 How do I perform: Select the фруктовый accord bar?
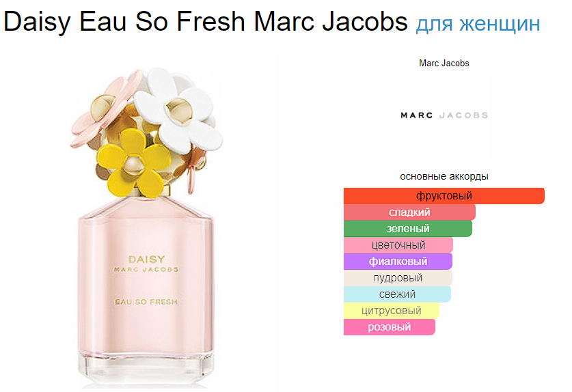[444, 196]
